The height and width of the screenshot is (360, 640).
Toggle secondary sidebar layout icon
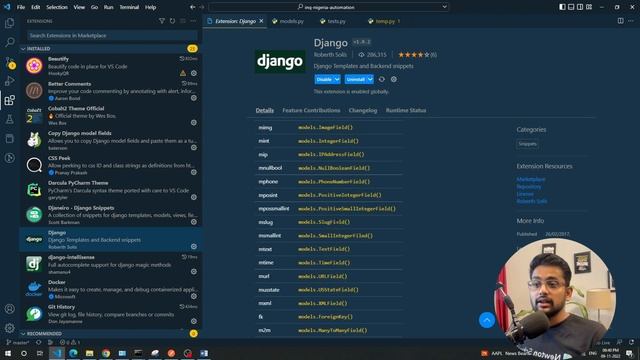[580, 7]
